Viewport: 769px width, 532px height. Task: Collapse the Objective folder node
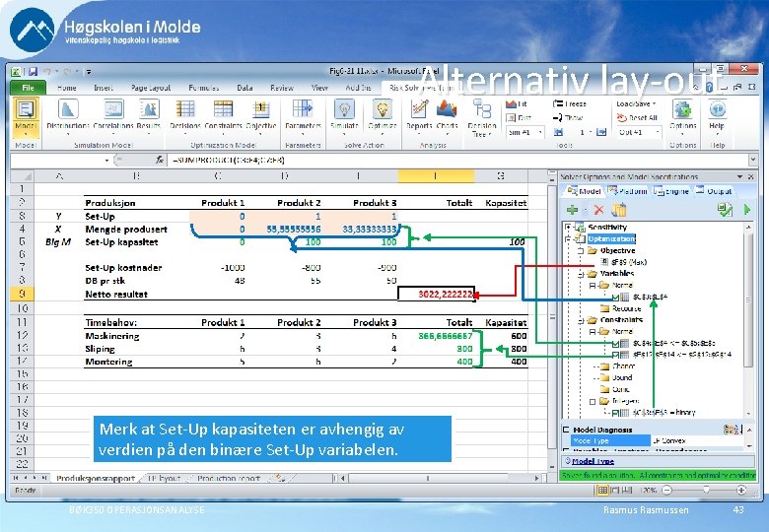(580, 250)
